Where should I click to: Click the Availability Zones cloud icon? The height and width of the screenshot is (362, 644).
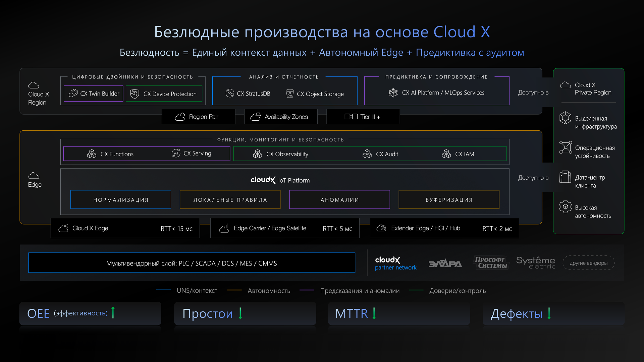(x=256, y=117)
